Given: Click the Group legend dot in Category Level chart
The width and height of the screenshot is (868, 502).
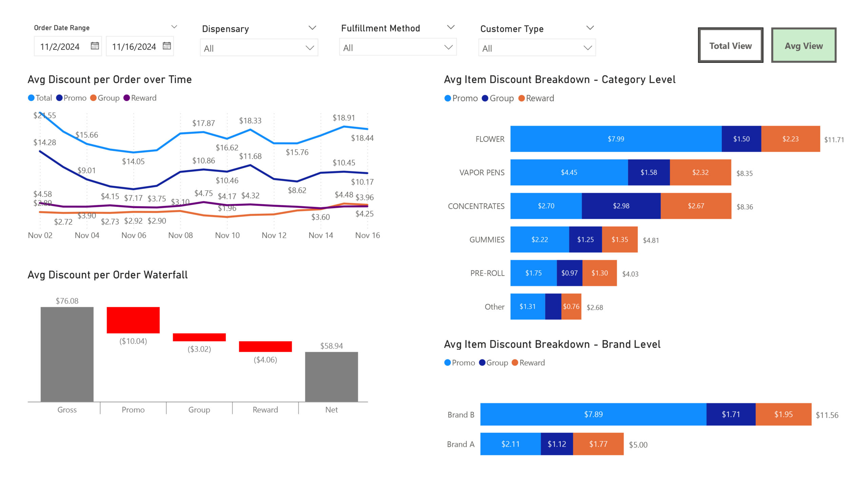Looking at the screenshot, I should click(x=485, y=98).
